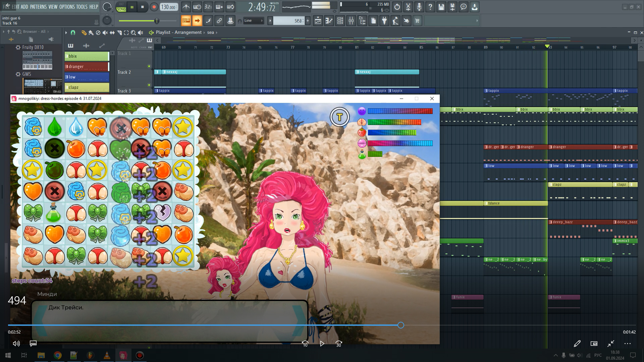Open the tempo tapper icon
The image size is (644, 362).
click(395, 21)
